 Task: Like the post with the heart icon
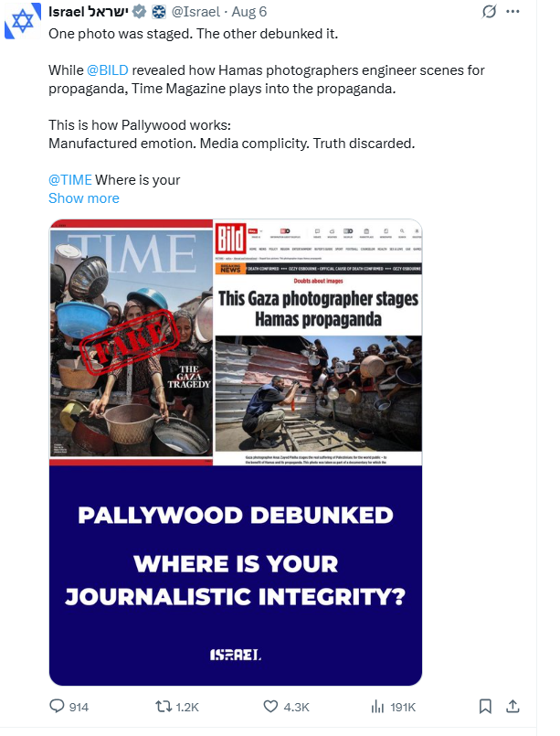point(286,707)
